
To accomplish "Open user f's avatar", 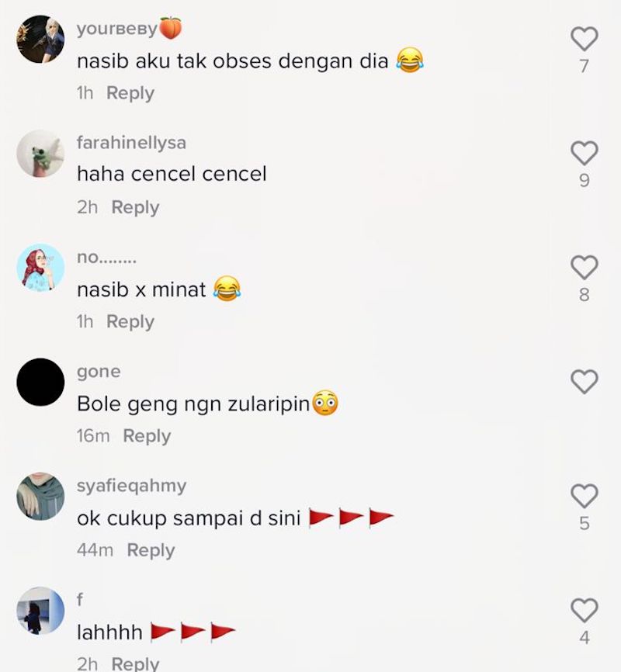I will click(40, 611).
